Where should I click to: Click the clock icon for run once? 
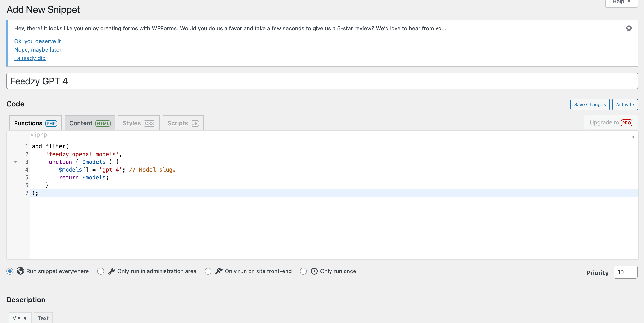[314, 271]
